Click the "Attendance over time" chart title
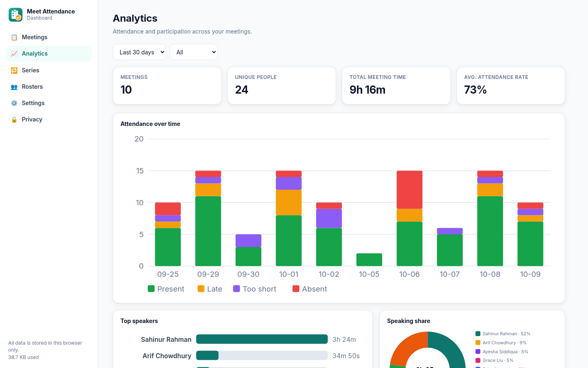Image resolution: width=588 pixels, height=368 pixels. pyautogui.click(x=150, y=124)
